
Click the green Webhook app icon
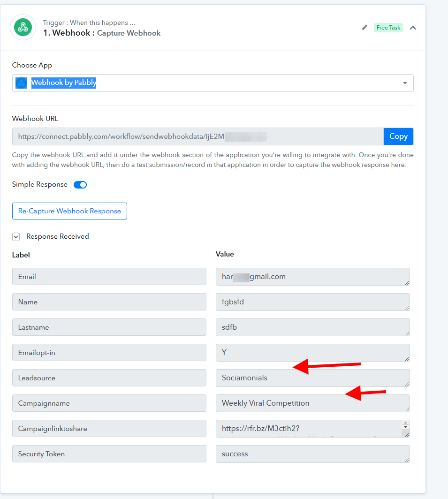point(23,27)
